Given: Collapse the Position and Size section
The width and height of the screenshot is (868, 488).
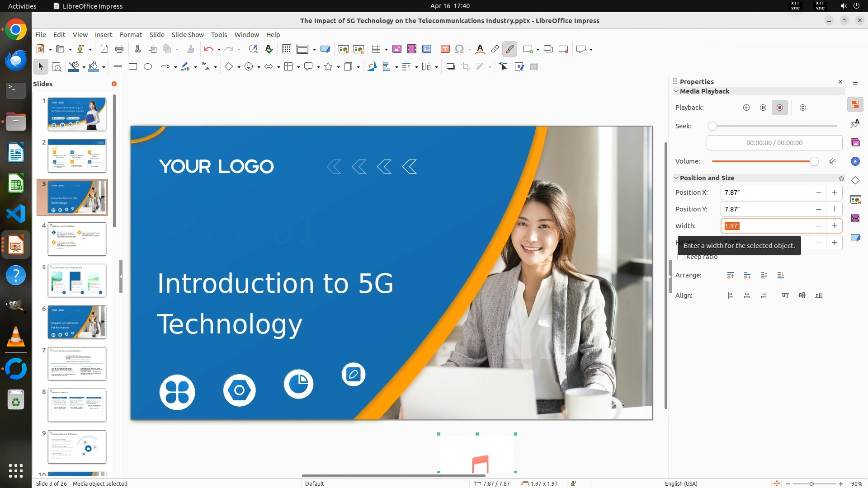Looking at the screenshot, I should pos(676,178).
